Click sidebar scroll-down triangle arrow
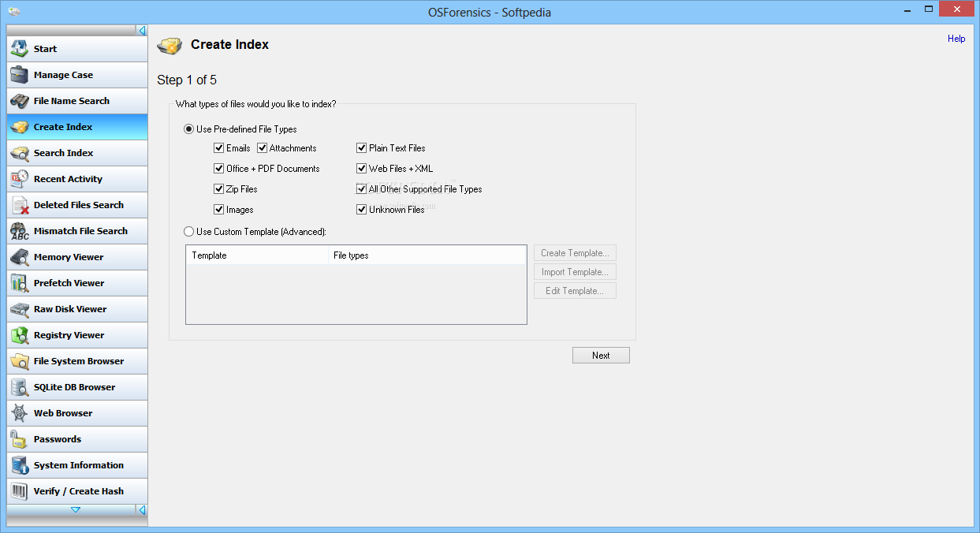Image resolution: width=980 pixels, height=533 pixels. click(x=76, y=510)
